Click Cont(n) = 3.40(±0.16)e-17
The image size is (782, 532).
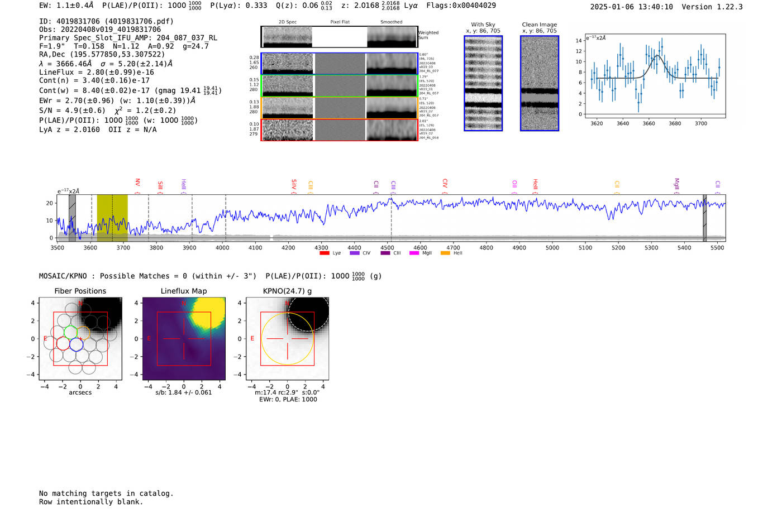pos(94,80)
